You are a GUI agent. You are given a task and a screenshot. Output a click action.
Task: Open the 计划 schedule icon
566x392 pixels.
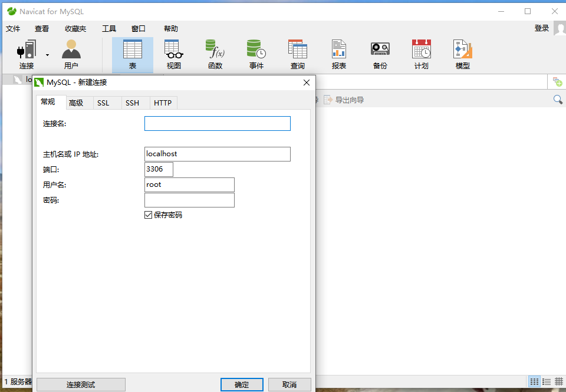click(421, 55)
